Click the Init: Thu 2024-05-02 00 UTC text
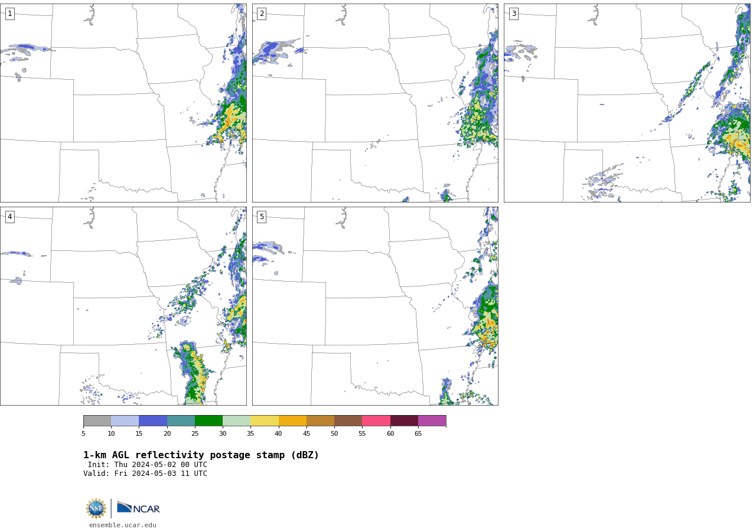Image resolution: width=756 pixels, height=532 pixels. click(x=148, y=465)
